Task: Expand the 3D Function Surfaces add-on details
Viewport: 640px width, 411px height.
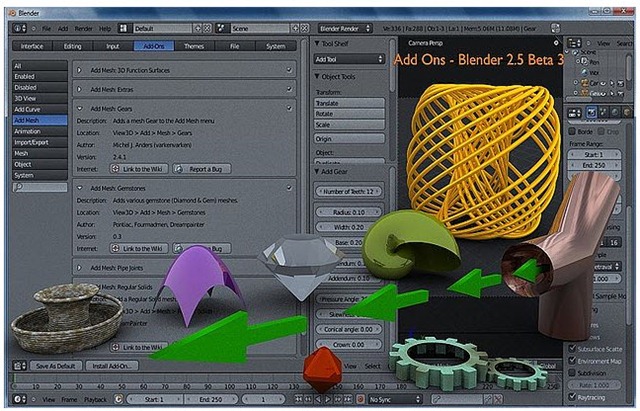Action: coord(80,70)
